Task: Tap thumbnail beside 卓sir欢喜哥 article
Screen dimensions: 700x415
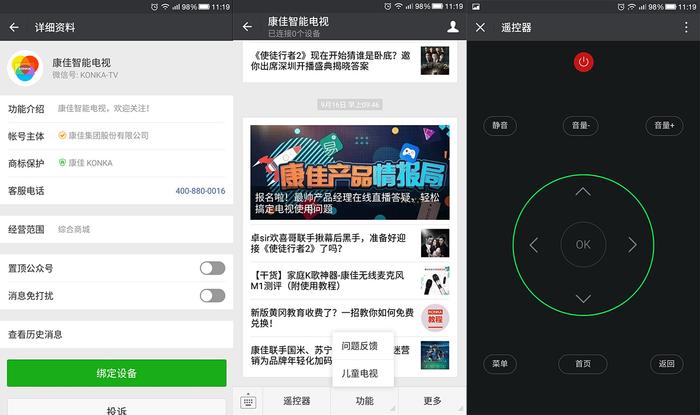Action: click(435, 243)
